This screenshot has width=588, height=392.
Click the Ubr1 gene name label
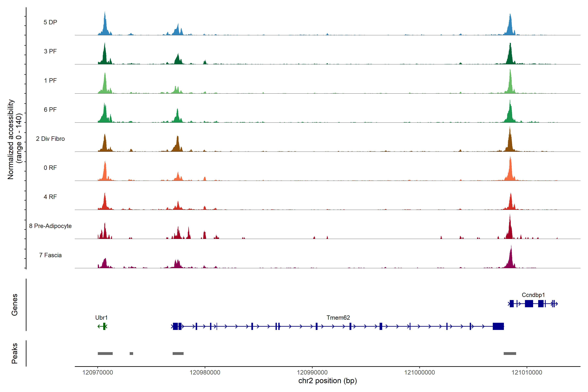point(101,318)
